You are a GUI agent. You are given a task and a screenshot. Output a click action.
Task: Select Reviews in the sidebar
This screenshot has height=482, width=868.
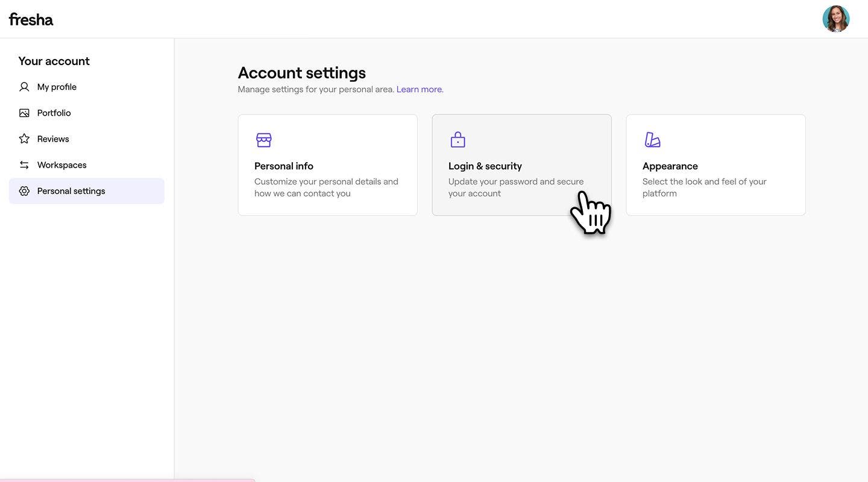click(x=53, y=139)
